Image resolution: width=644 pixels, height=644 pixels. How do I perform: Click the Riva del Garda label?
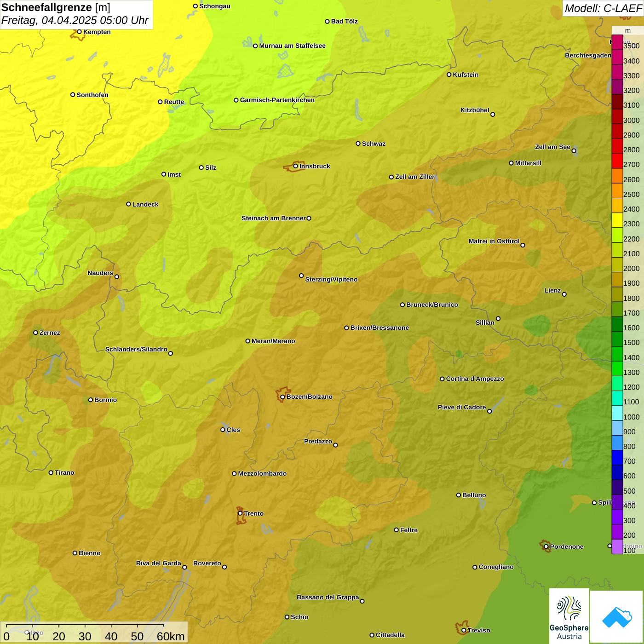pos(159,563)
